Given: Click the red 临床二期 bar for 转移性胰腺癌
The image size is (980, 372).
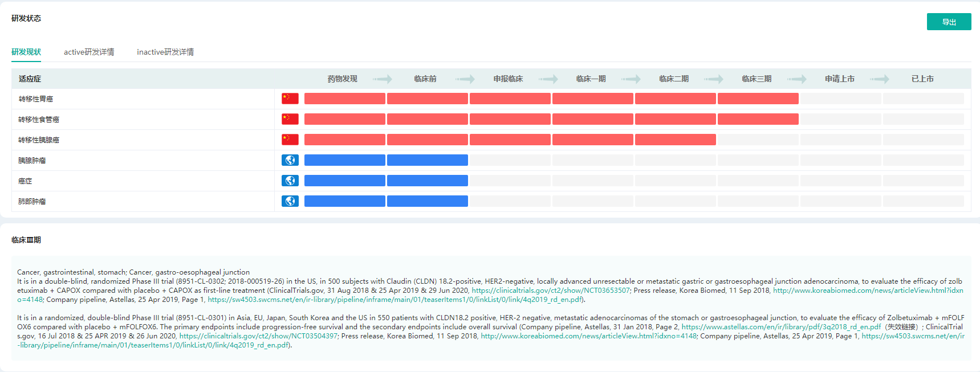Looking at the screenshot, I should tap(675, 140).
